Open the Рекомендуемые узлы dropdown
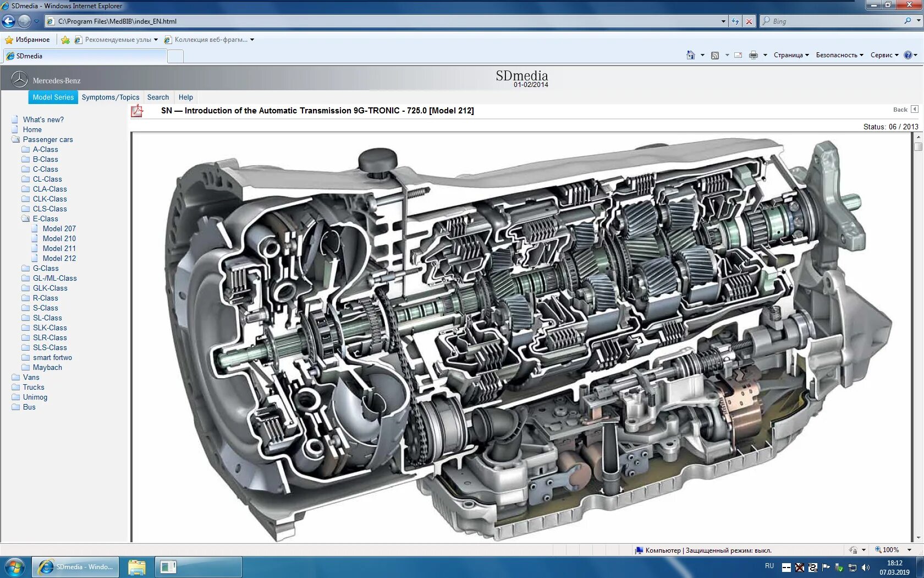 (116, 40)
